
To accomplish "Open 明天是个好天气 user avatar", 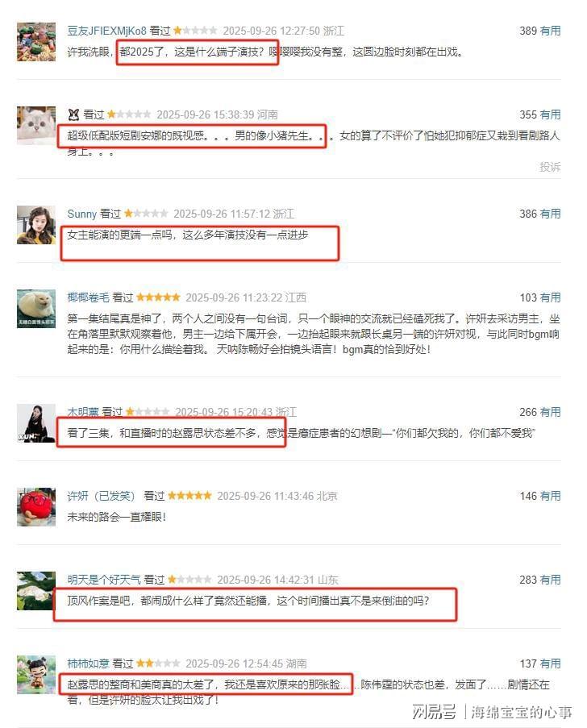I will tap(36, 591).
